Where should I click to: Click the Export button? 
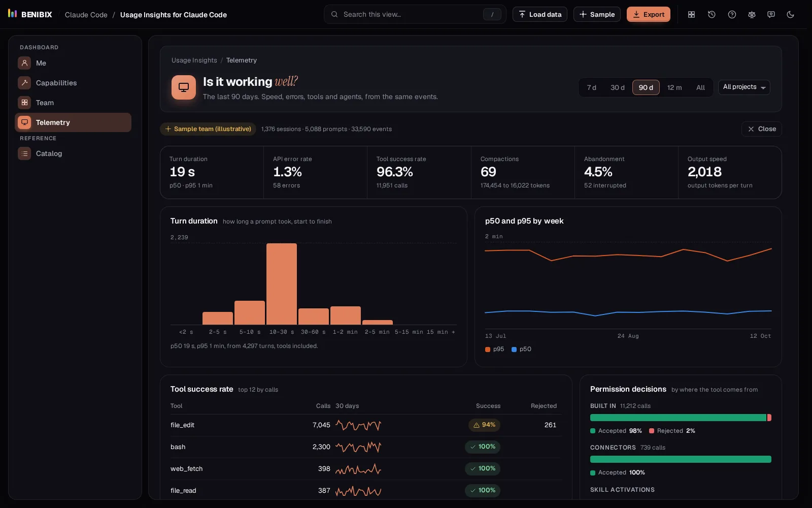click(x=649, y=14)
